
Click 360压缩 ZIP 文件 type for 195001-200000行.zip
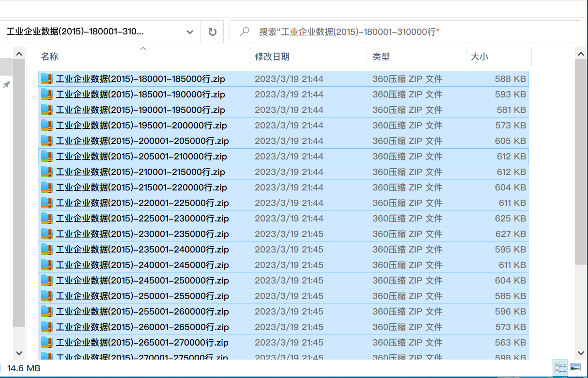coord(407,126)
